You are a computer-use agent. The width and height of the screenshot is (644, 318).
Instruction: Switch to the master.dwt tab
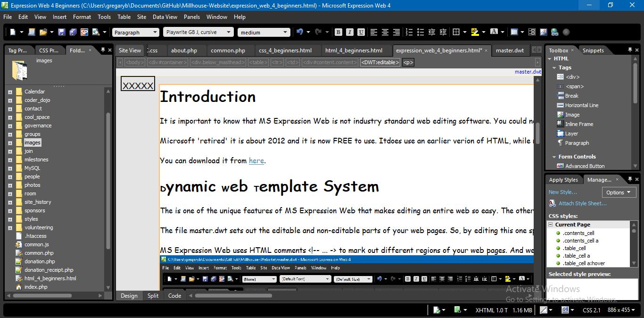510,50
